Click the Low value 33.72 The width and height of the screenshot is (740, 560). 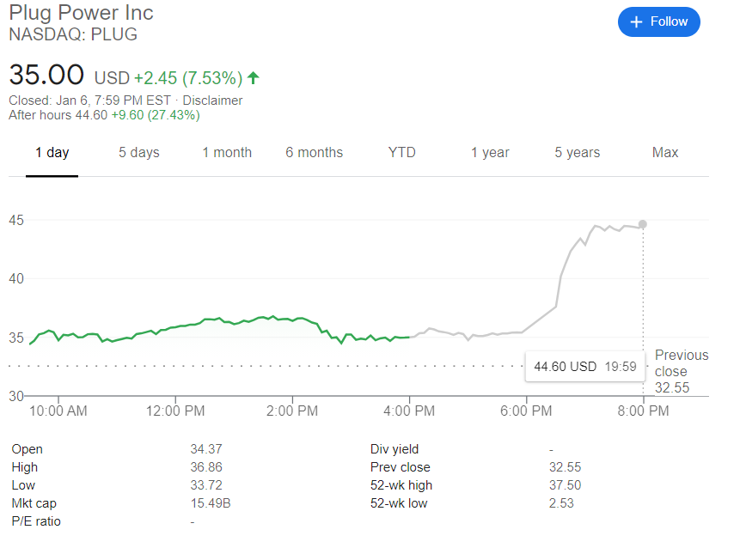(206, 485)
